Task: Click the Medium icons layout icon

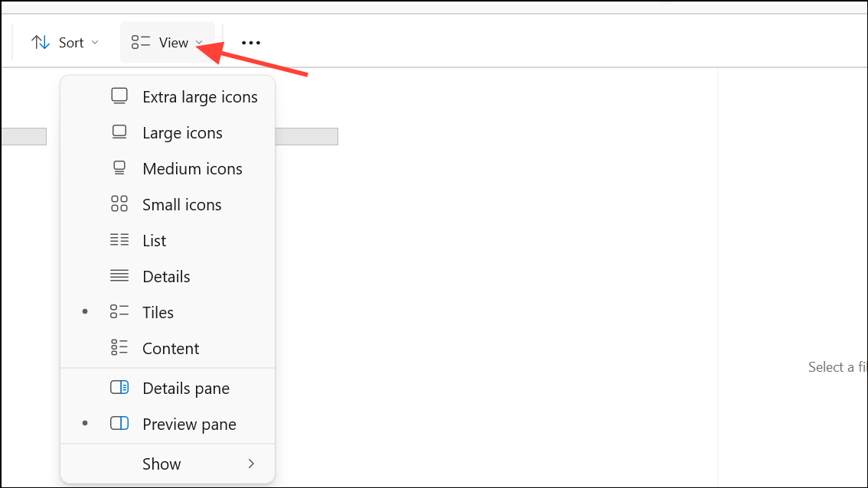Action: click(119, 168)
